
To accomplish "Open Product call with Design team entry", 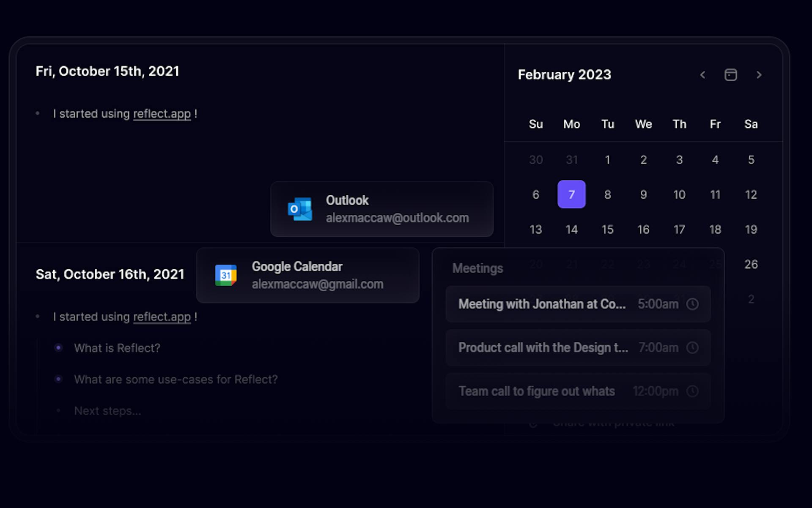I will click(x=543, y=347).
